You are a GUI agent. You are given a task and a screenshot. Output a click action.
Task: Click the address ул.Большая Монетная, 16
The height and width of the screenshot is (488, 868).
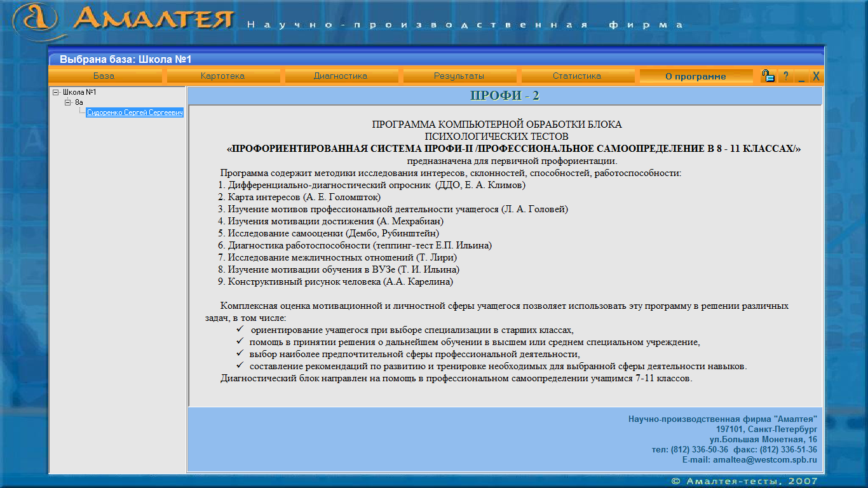click(x=764, y=440)
